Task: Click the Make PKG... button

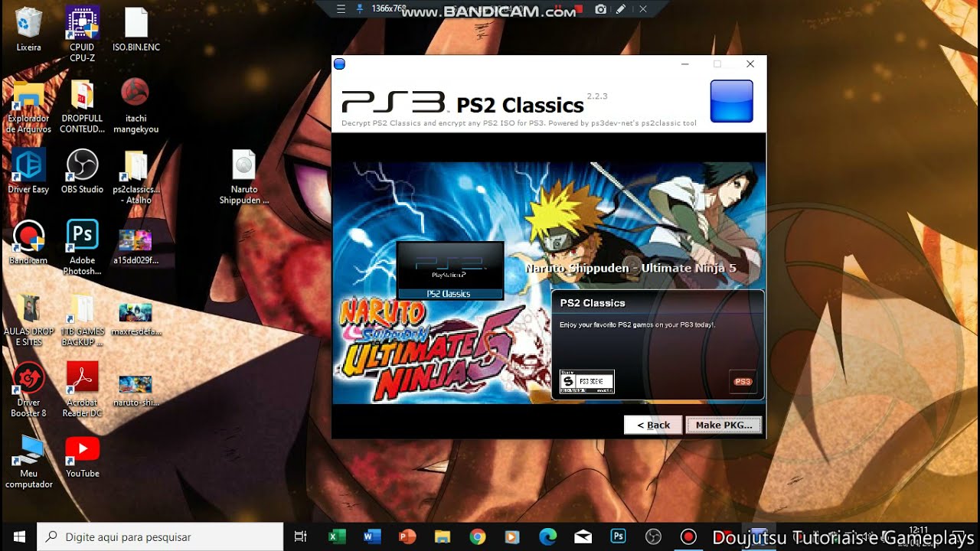Action: (x=724, y=425)
